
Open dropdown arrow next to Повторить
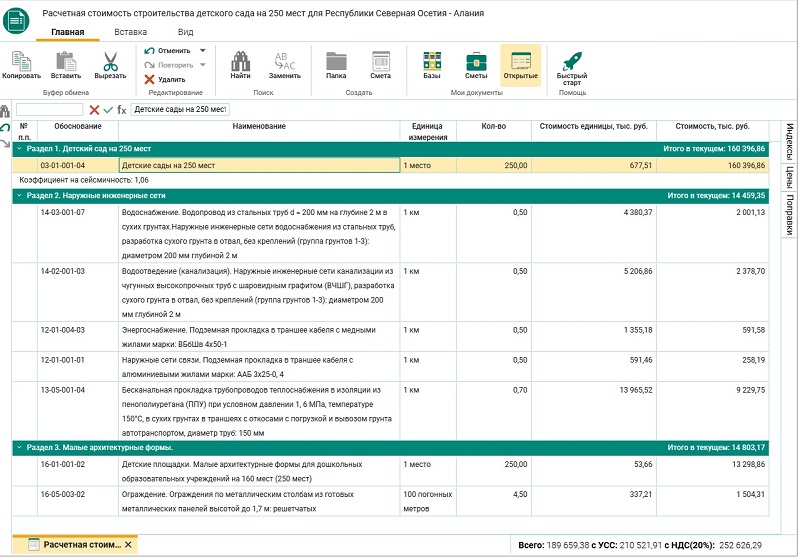pyautogui.click(x=203, y=65)
